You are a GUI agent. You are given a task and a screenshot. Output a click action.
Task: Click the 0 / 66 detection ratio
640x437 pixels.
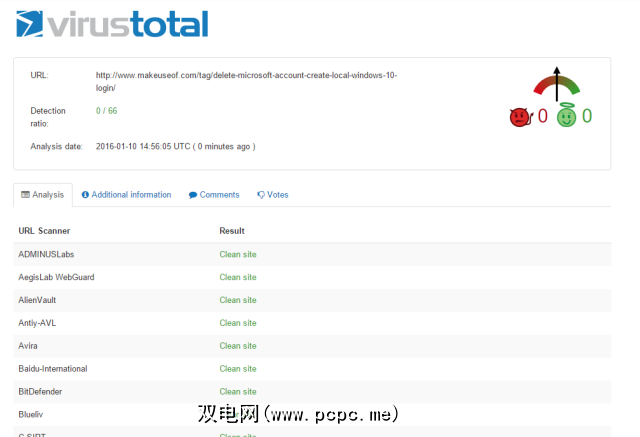[106, 111]
